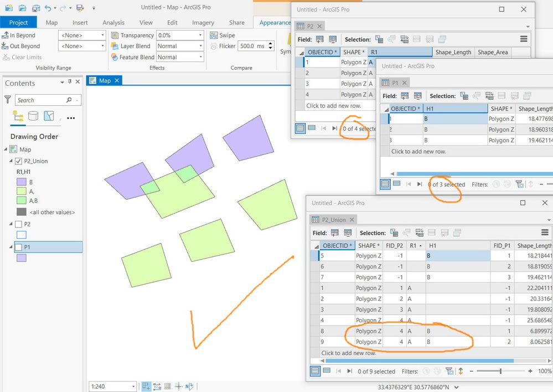
Task: Click Switch Selection icon in P2_Union table
Action: 420,233
